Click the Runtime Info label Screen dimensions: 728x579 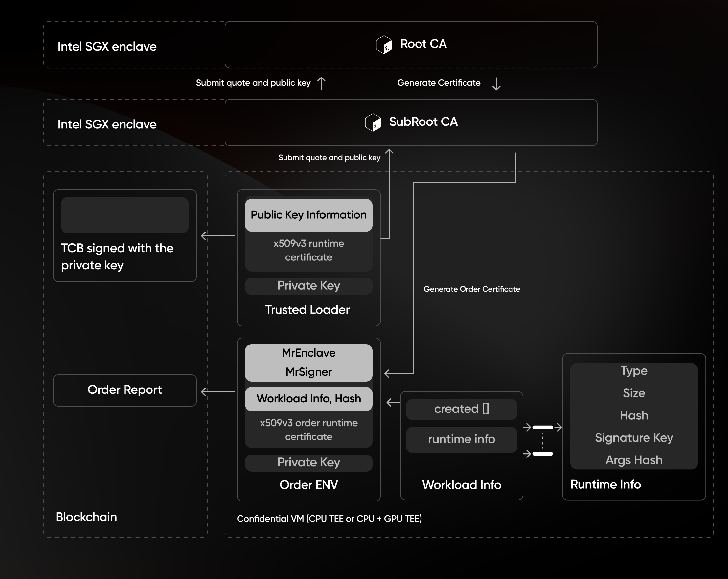(x=605, y=484)
